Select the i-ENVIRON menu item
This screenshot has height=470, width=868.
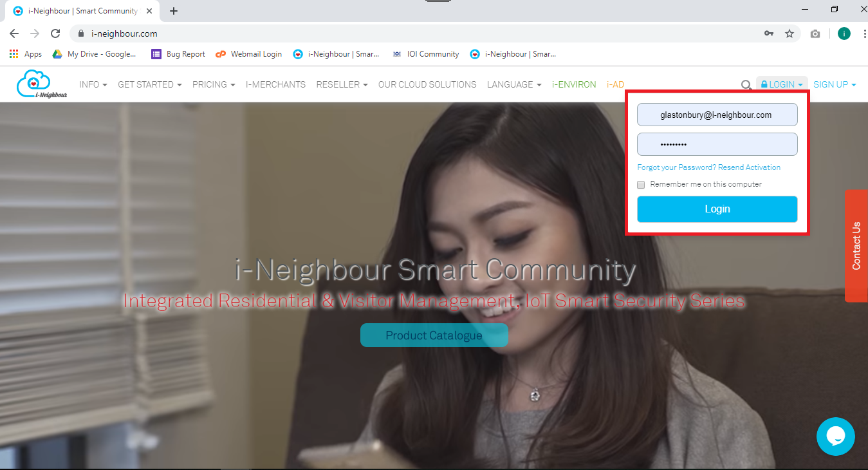click(573, 84)
